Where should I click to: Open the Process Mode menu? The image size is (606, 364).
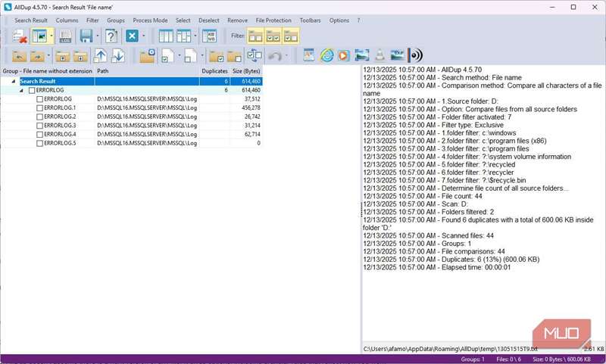pyautogui.click(x=150, y=20)
